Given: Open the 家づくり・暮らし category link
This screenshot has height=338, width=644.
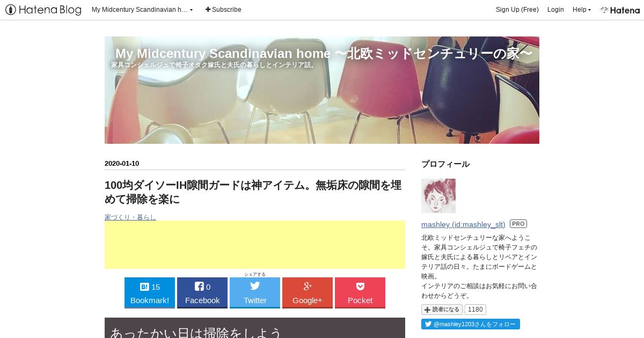Looking at the screenshot, I should pyautogui.click(x=130, y=217).
